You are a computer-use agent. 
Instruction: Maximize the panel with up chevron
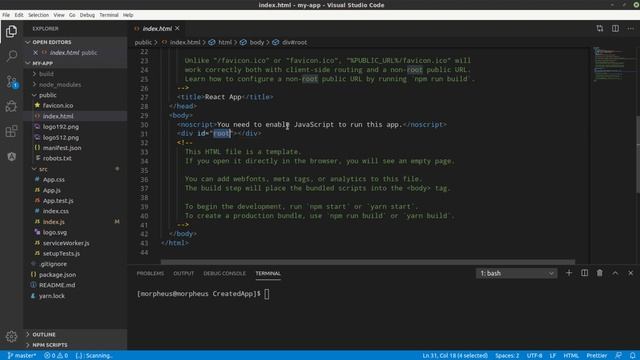615,273
